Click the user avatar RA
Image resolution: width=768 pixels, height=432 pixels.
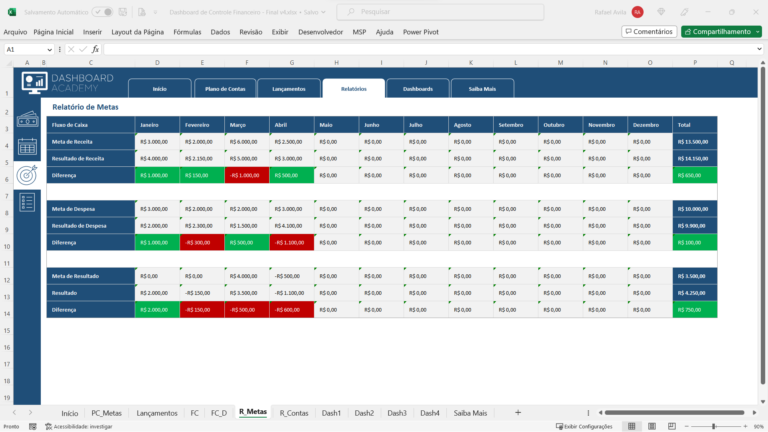click(x=637, y=12)
